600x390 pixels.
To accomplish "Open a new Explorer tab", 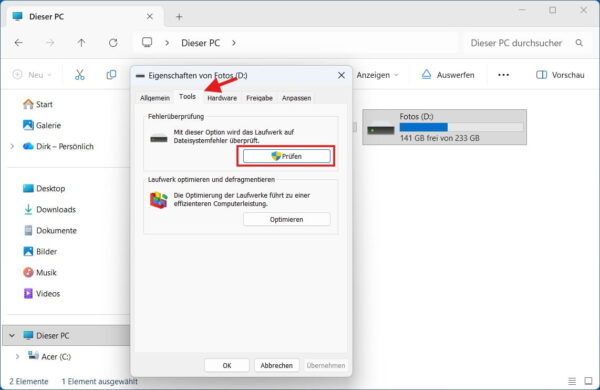I will (x=179, y=16).
